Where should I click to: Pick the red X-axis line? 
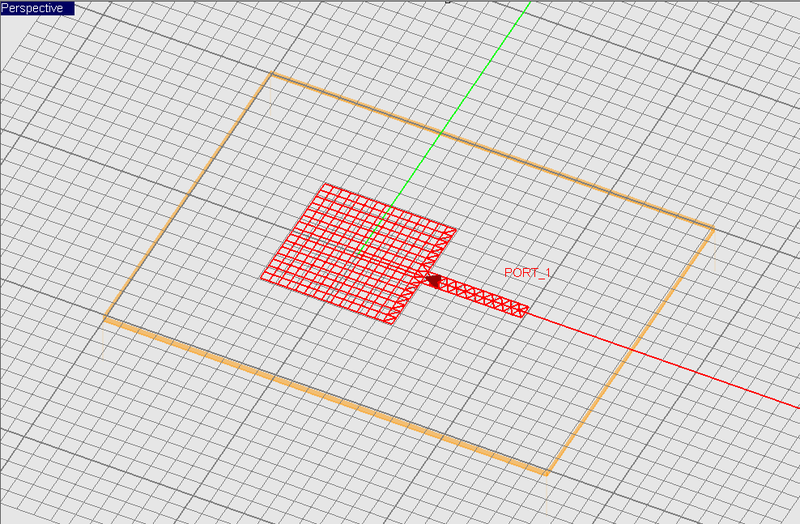tap(663, 361)
